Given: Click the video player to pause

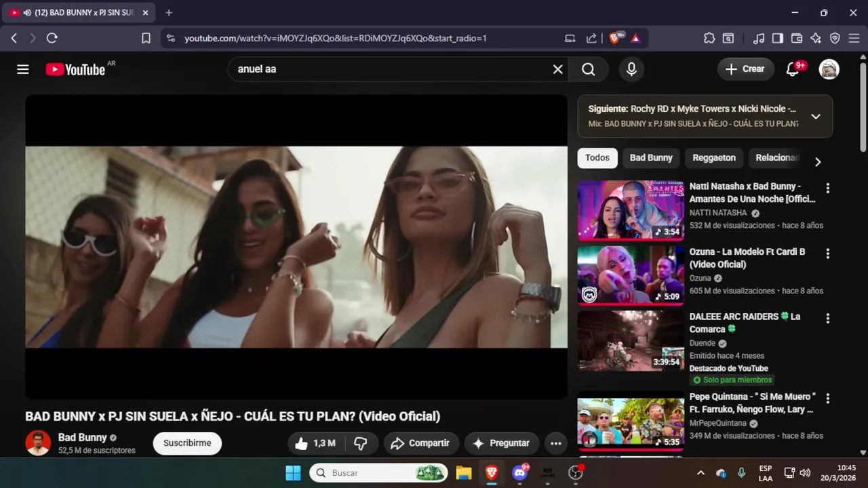Looking at the screenshot, I should [x=296, y=247].
